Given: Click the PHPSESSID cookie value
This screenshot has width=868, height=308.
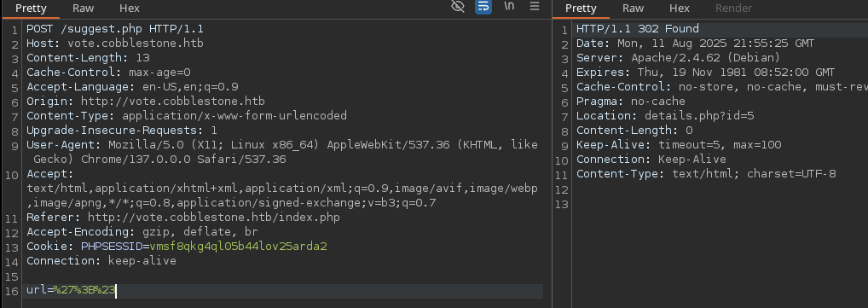Looking at the screenshot, I should pyautogui.click(x=239, y=246).
